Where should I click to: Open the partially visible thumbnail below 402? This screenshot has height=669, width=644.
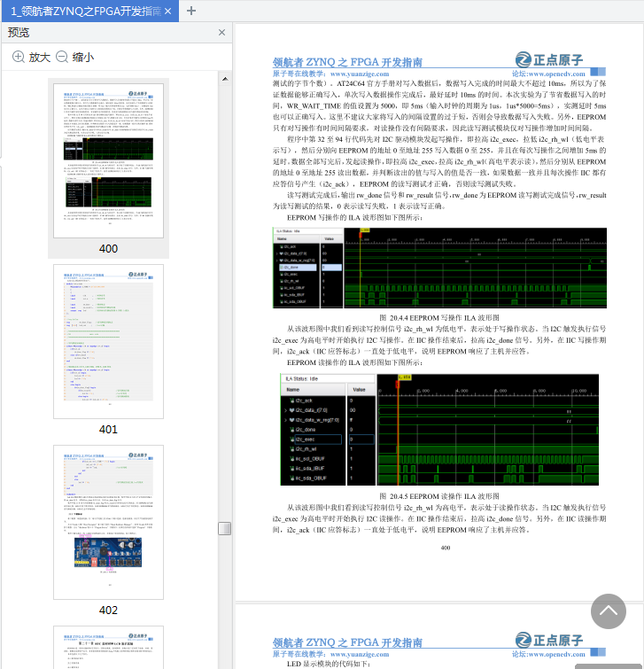point(108,647)
